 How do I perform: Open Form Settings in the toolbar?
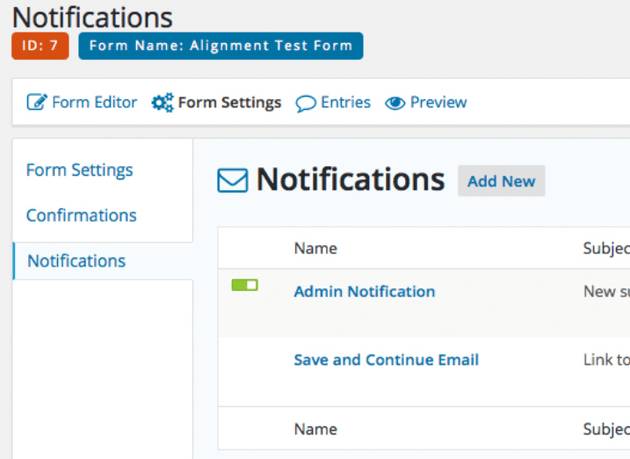pos(229,102)
